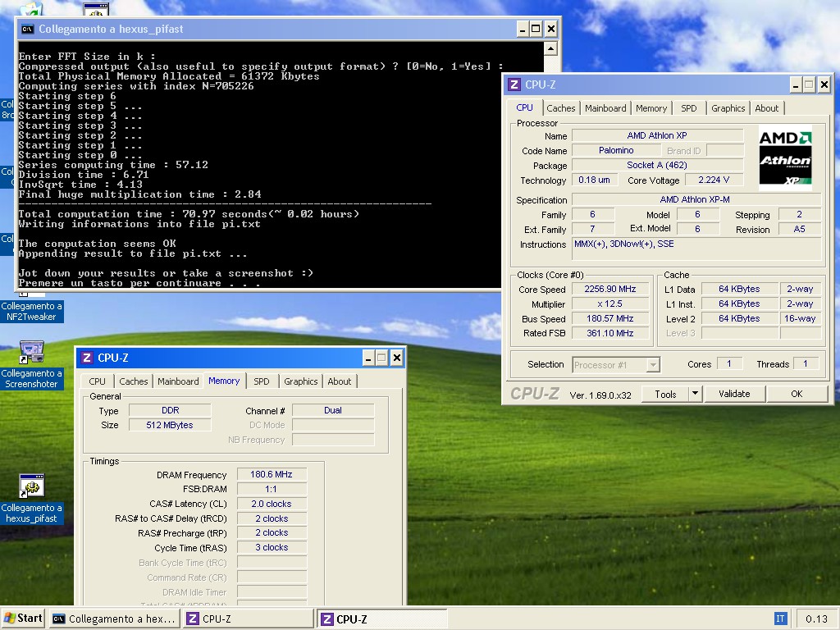This screenshot has height=630, width=840.
Task: Click the Specification field AMD Athlon XP-M
Action: pos(696,199)
